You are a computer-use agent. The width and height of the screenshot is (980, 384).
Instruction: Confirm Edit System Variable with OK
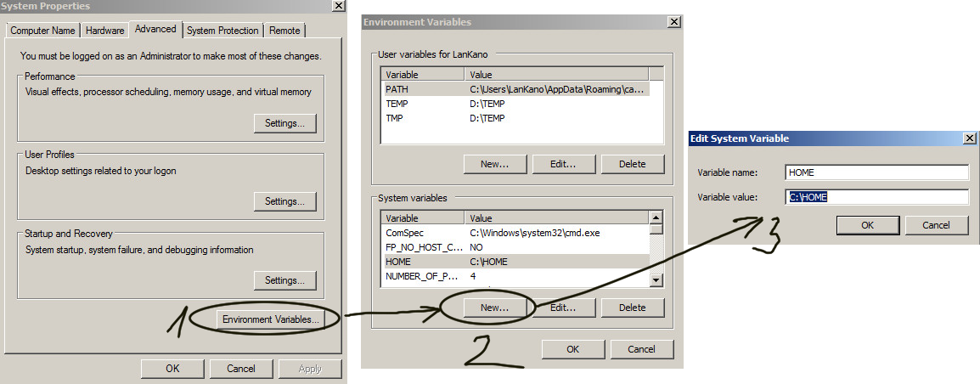(868, 225)
